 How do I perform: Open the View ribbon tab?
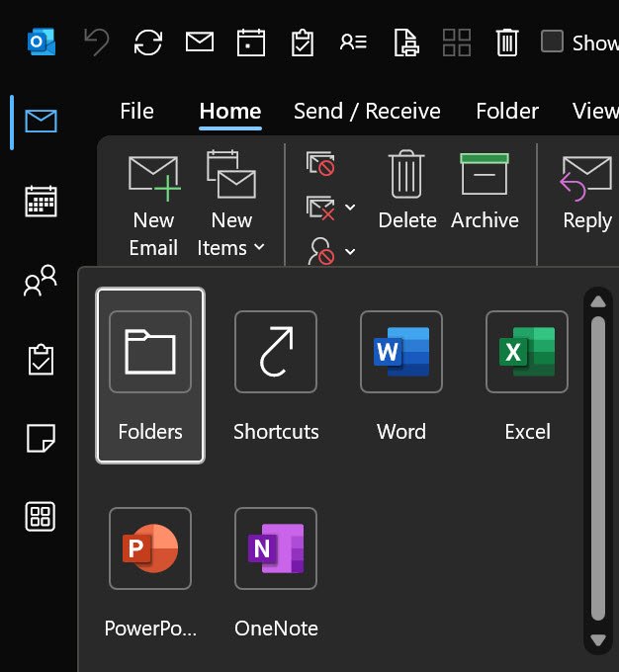595,112
